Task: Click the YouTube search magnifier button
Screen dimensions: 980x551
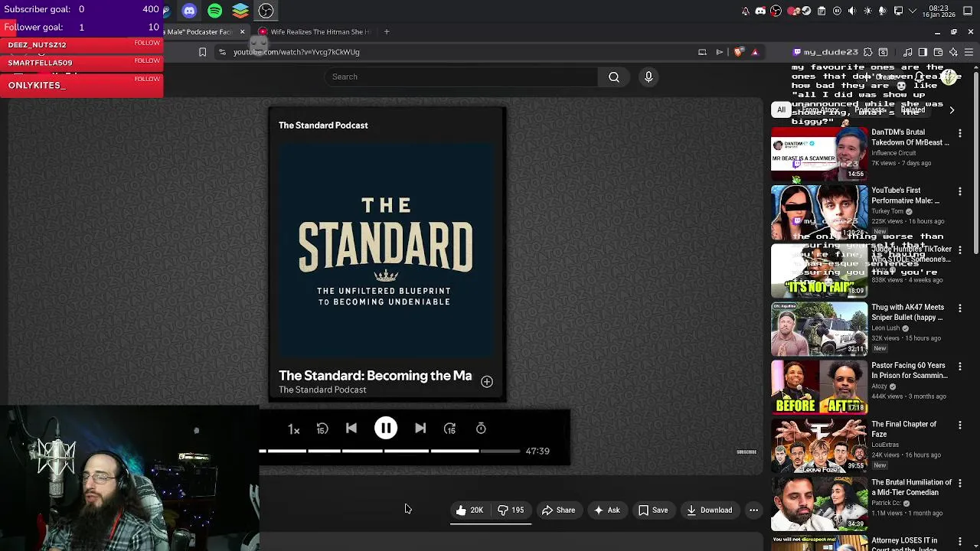Action: 614,77
